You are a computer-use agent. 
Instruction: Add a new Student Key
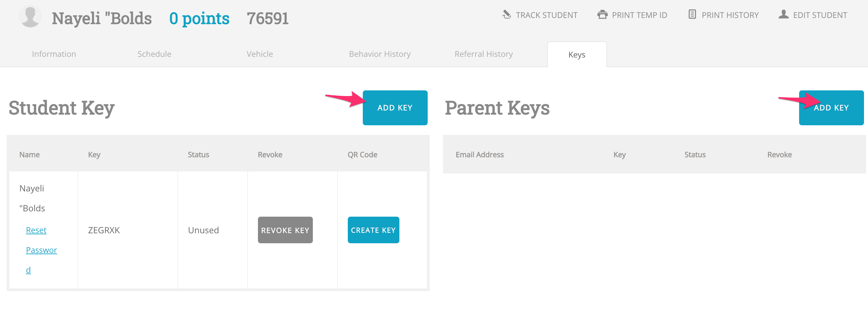(395, 108)
